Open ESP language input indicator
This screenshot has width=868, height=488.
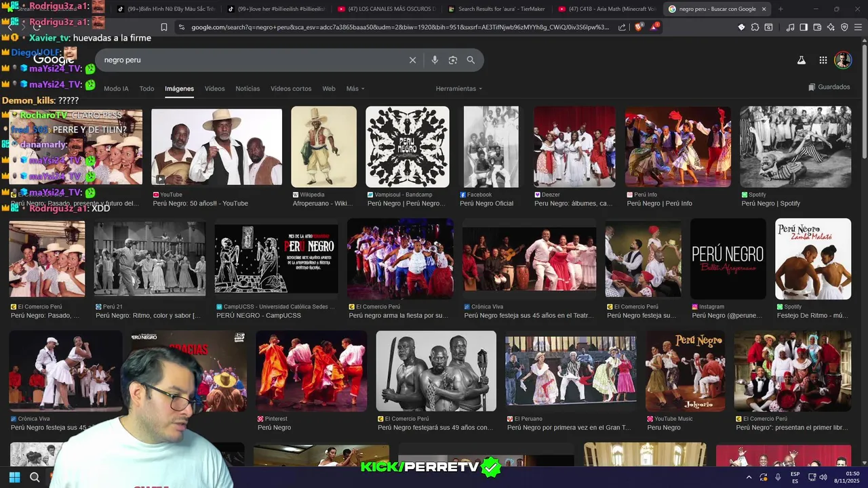(795, 477)
